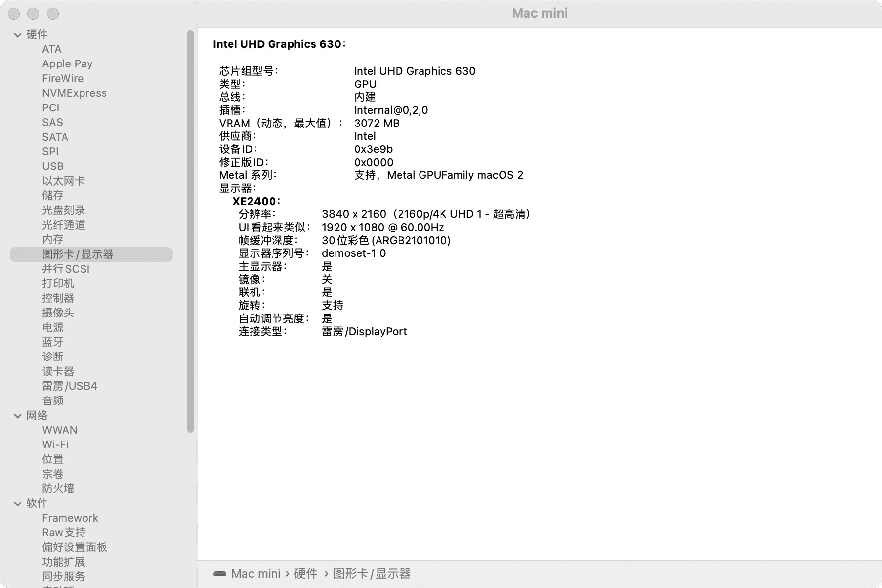Select 功能扩展 in the sidebar

point(63,562)
